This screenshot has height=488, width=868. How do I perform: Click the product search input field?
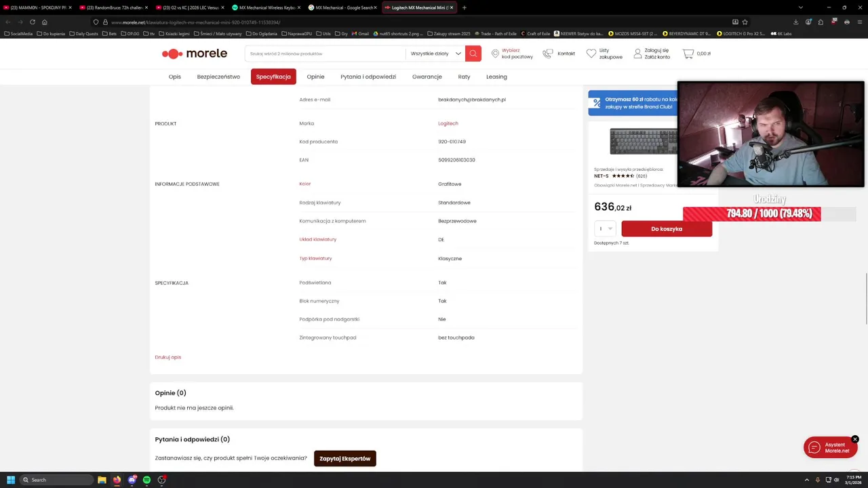click(x=325, y=54)
